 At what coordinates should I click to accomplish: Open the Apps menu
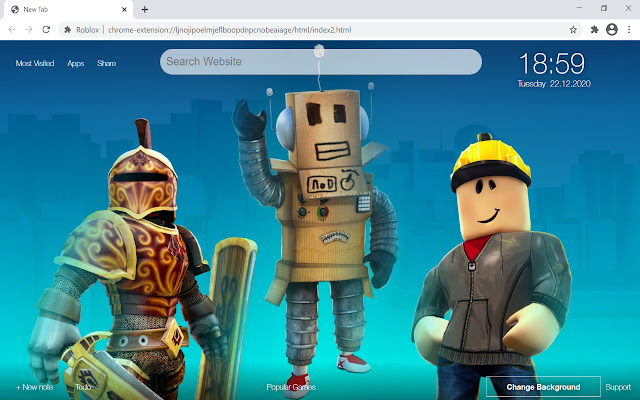point(76,63)
